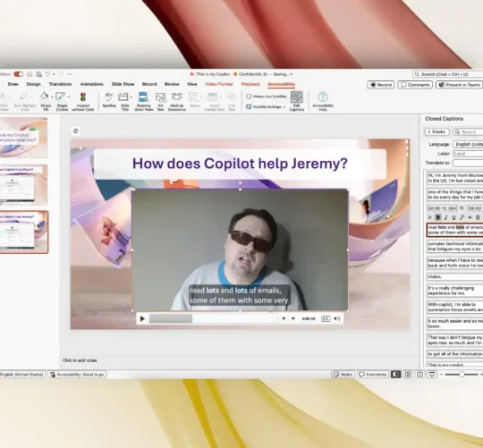Open the Design ribbon tab

tap(33, 84)
